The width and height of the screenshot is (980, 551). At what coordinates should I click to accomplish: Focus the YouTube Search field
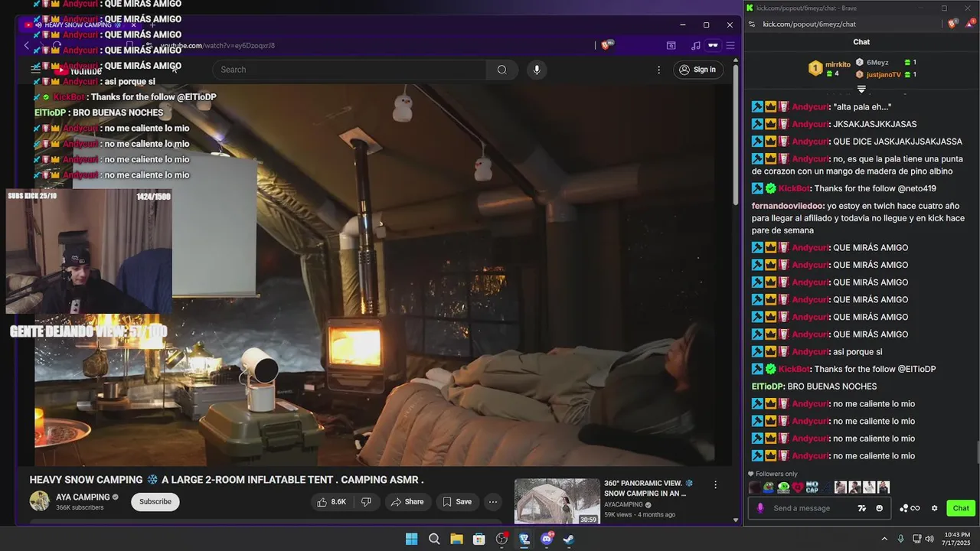(x=349, y=70)
